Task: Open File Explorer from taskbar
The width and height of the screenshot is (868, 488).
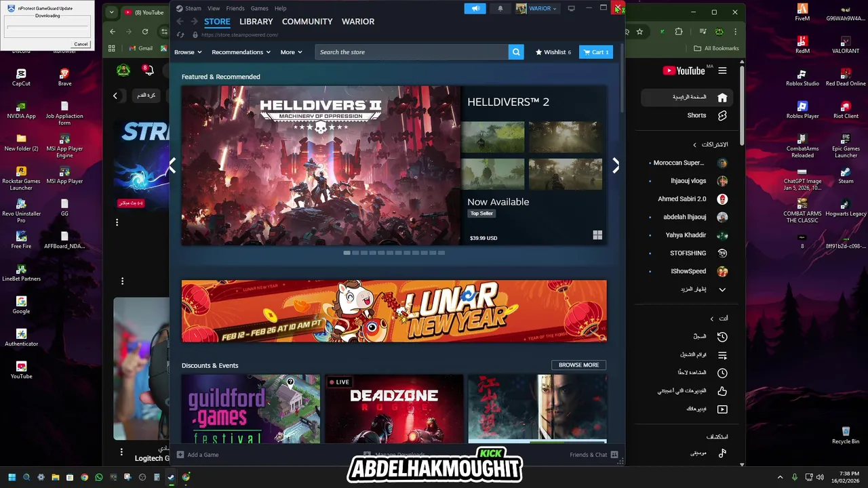Action: pos(56,477)
